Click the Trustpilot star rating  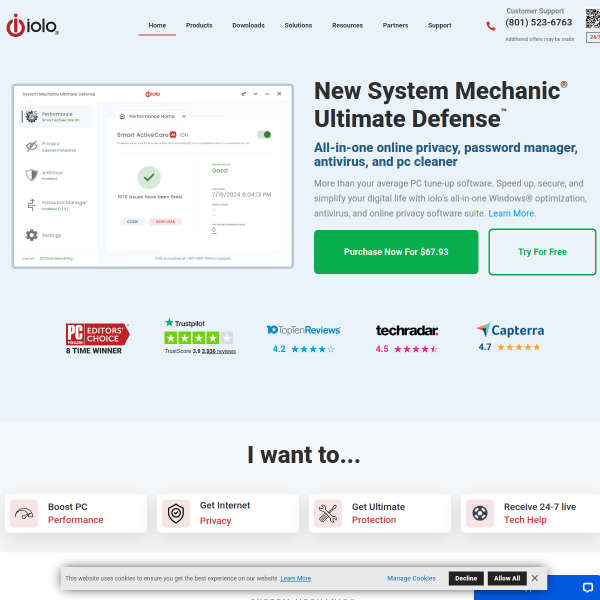(199, 338)
